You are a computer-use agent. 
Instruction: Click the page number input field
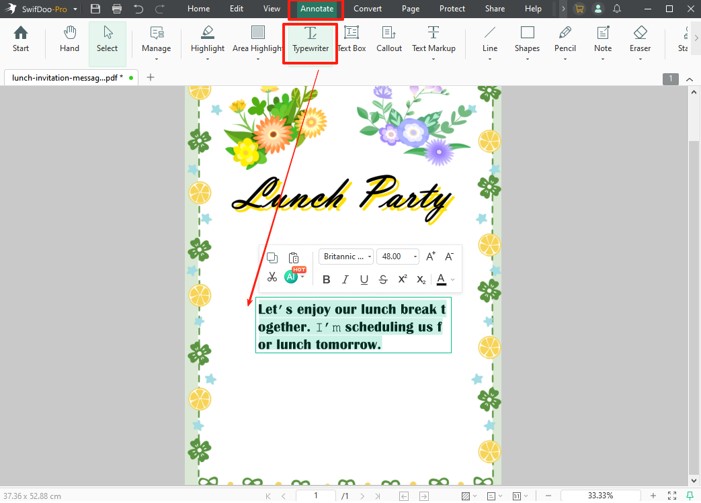pos(316,495)
